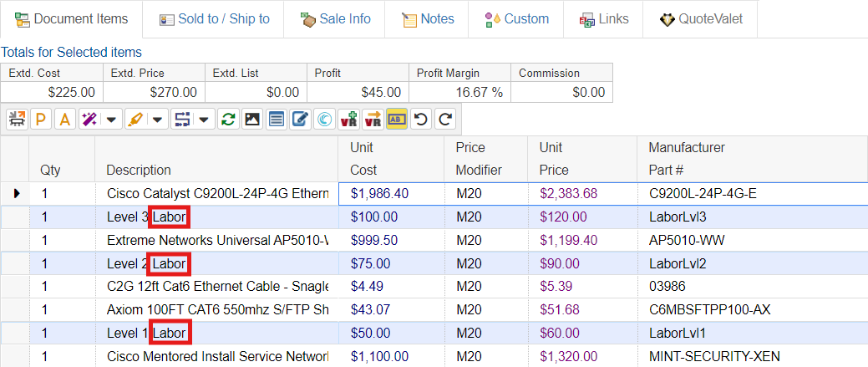Click the undo arrow icon
The height and width of the screenshot is (367, 868).
click(x=421, y=120)
